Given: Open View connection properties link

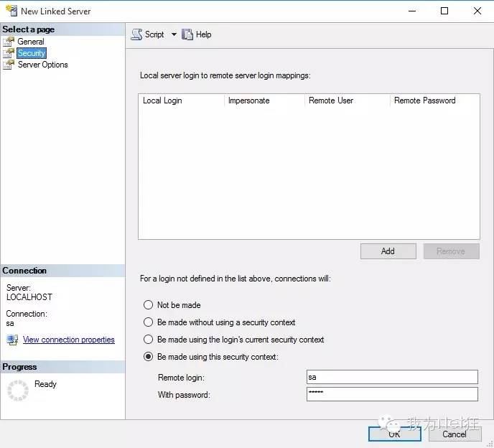Looking at the screenshot, I should tap(69, 340).
